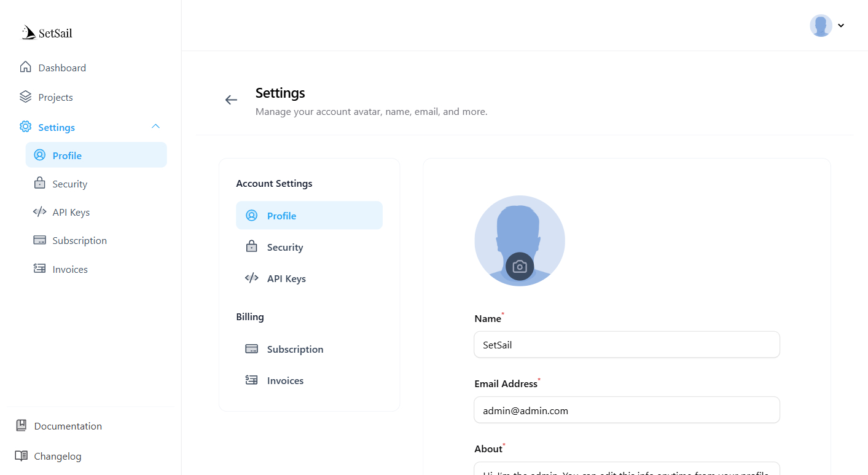868x475 pixels.
Task: Click the sidebar Profile user-circle icon
Action: tap(40, 155)
